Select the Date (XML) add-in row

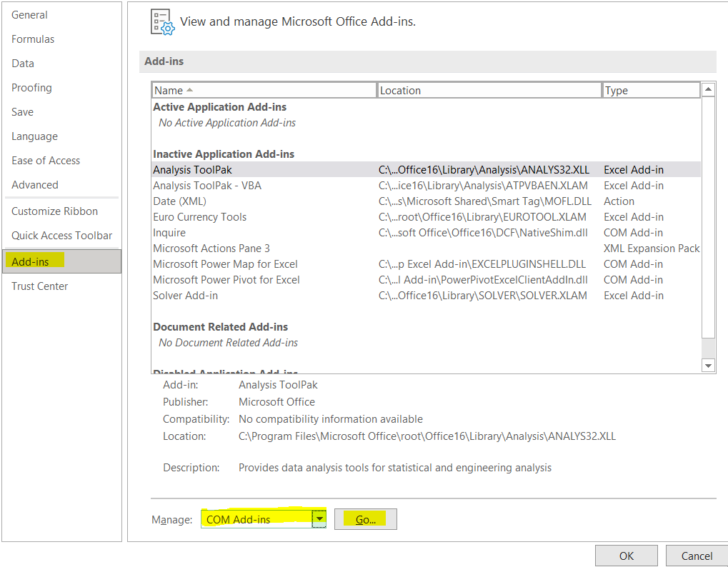426,201
